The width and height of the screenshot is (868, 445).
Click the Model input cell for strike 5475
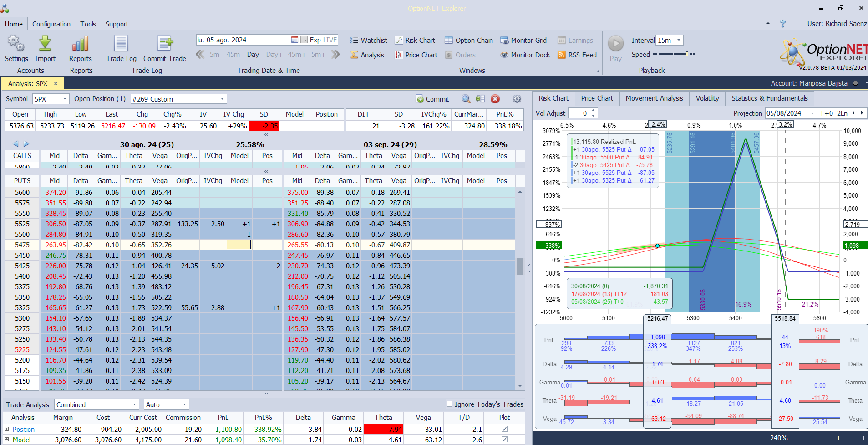pos(239,245)
